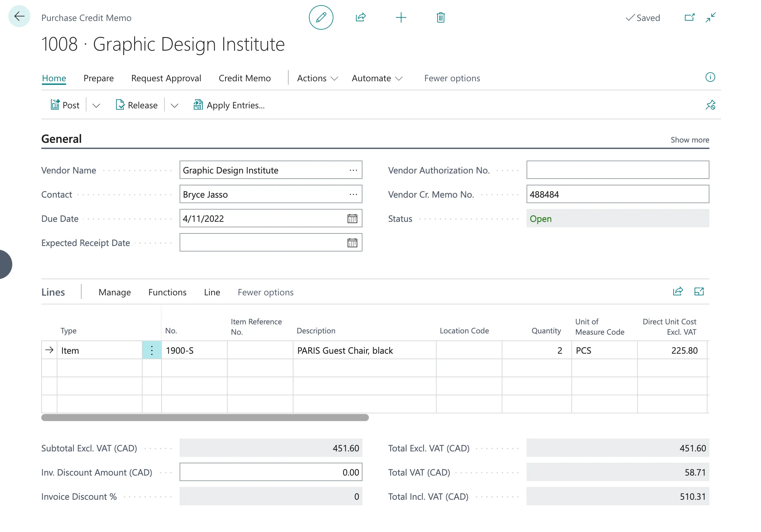Click Fewer options in Lines section
761x532 pixels.
(x=265, y=292)
